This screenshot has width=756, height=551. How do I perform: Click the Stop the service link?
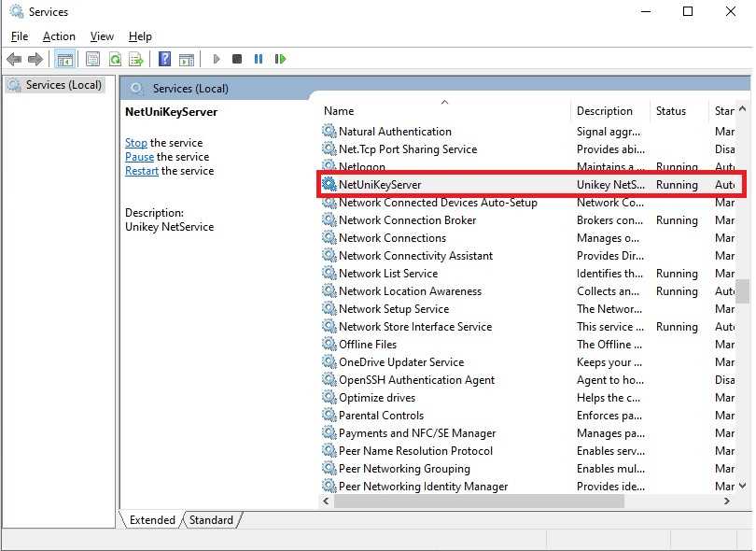pos(136,143)
